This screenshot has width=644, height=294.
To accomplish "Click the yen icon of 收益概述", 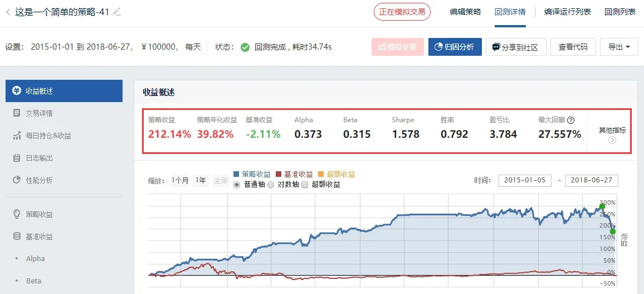I will pyautogui.click(x=16, y=91).
